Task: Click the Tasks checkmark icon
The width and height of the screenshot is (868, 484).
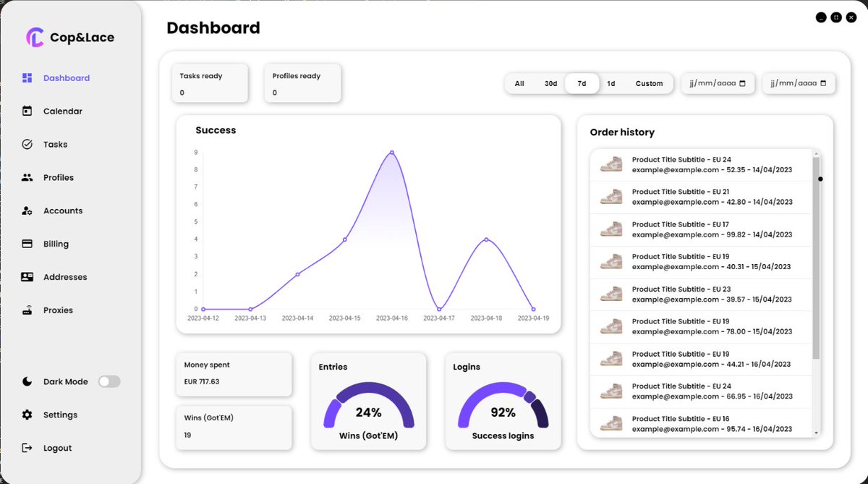Action: tap(27, 145)
